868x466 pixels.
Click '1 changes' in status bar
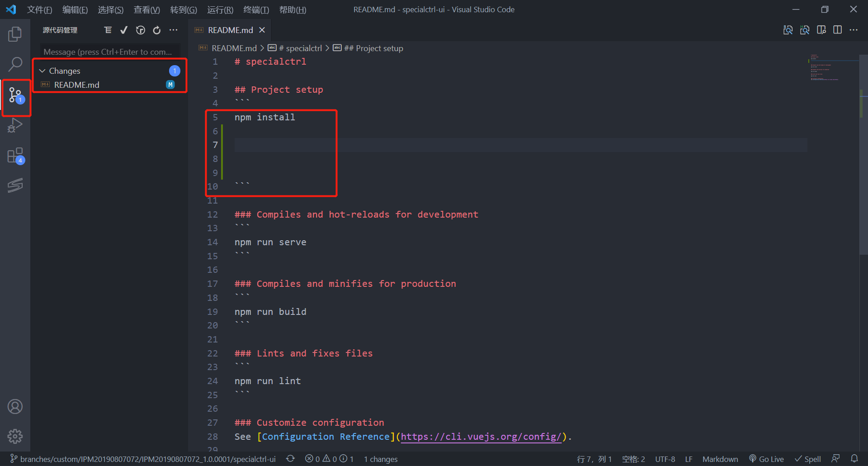pyautogui.click(x=381, y=459)
